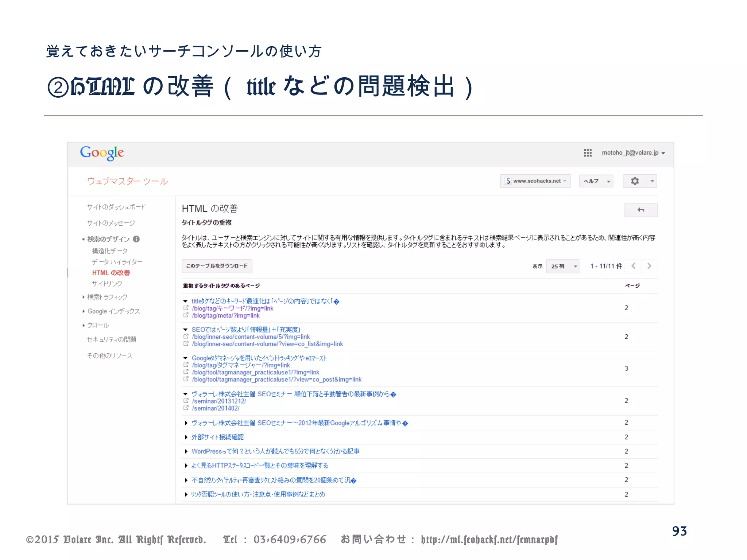747x560 pixels.
Task: Collapse the titleタグなどのキーワード最適化 row
Action: click(x=185, y=301)
